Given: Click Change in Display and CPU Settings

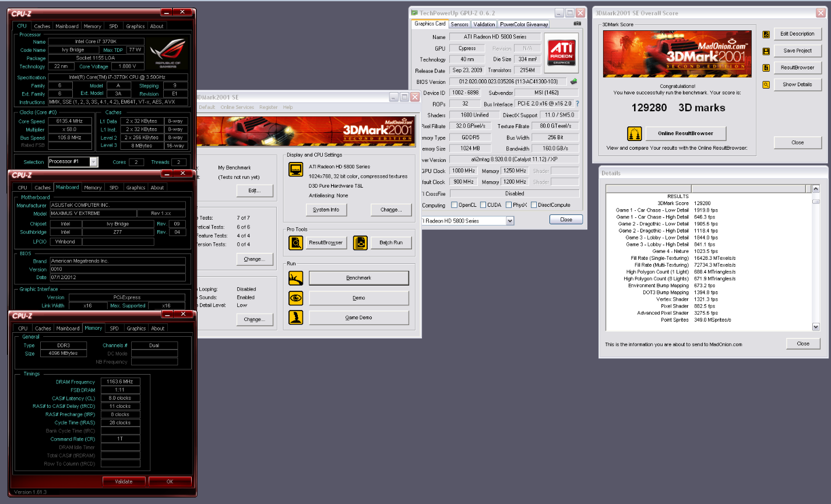Looking at the screenshot, I should (391, 210).
